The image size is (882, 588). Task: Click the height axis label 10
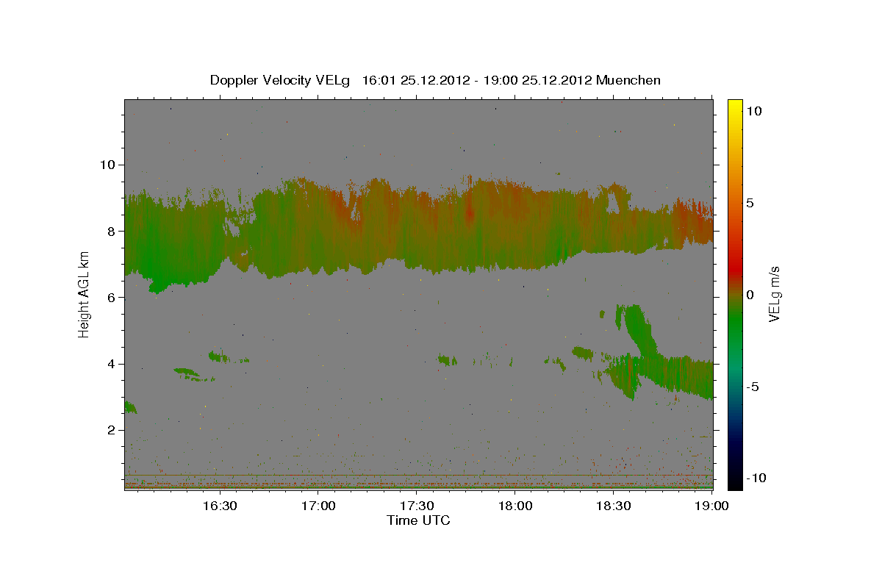(x=109, y=165)
